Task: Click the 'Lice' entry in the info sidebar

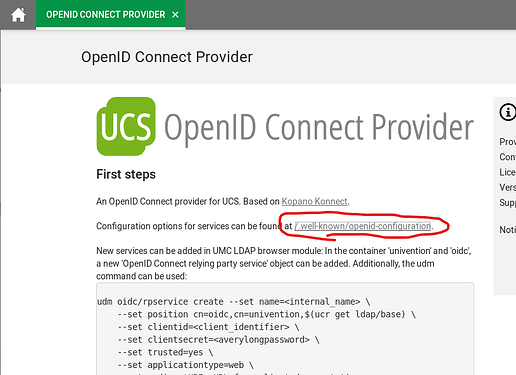Action: [507, 172]
